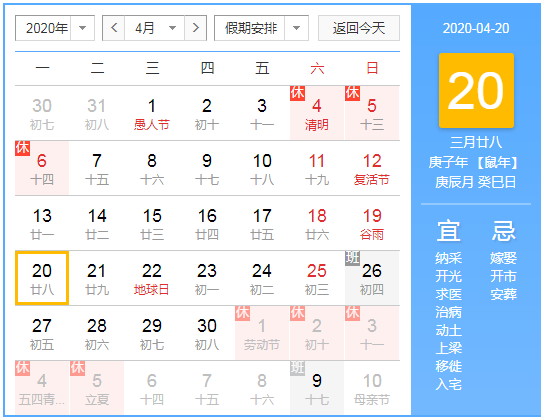Click 安葬 in the 忌 list
Screen dimensions: 543x420
[x=504, y=294]
